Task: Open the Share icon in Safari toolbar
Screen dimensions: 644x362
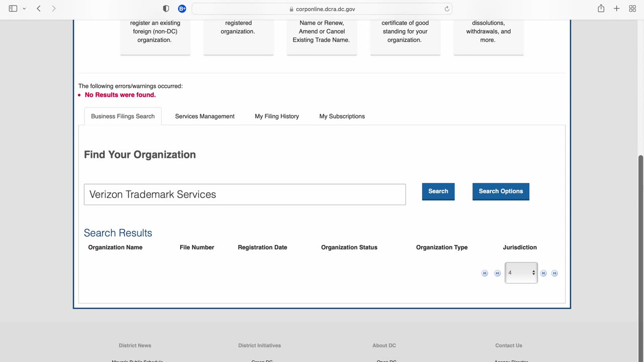Action: 601,9
